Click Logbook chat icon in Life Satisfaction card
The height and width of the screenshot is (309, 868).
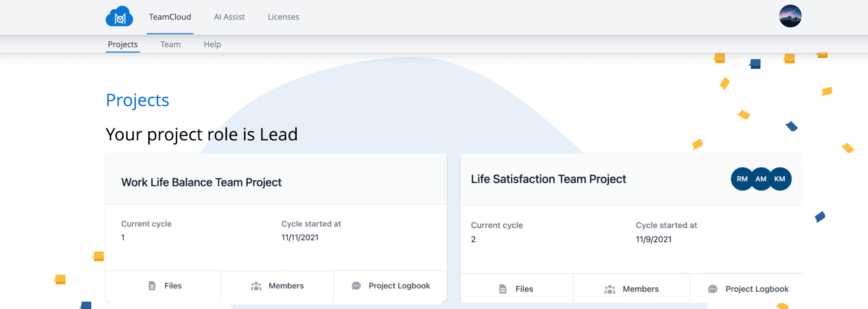(713, 289)
